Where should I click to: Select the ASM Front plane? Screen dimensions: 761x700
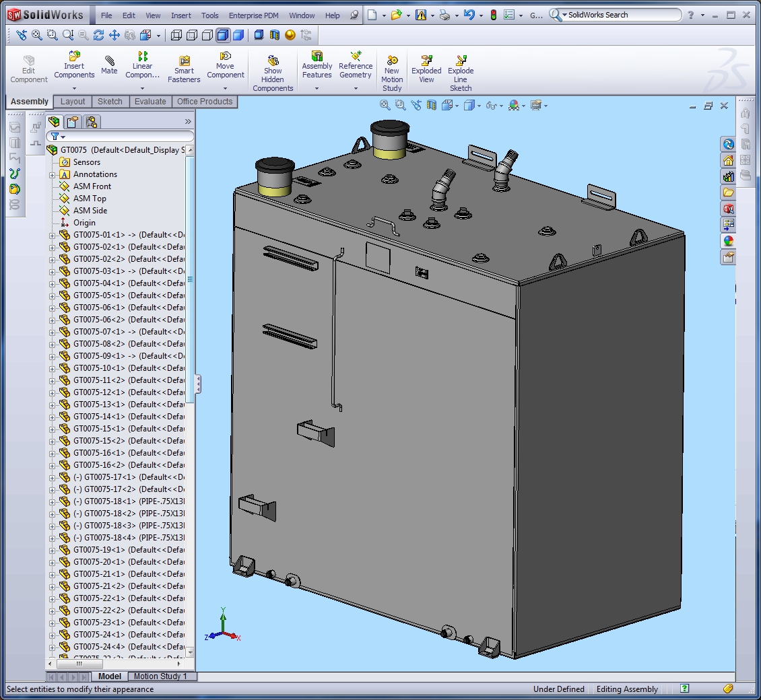point(92,186)
